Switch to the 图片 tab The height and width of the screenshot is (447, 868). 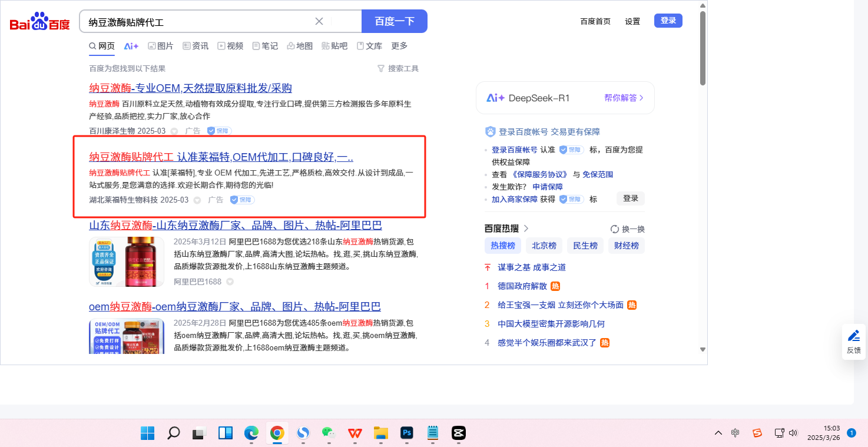(161, 46)
